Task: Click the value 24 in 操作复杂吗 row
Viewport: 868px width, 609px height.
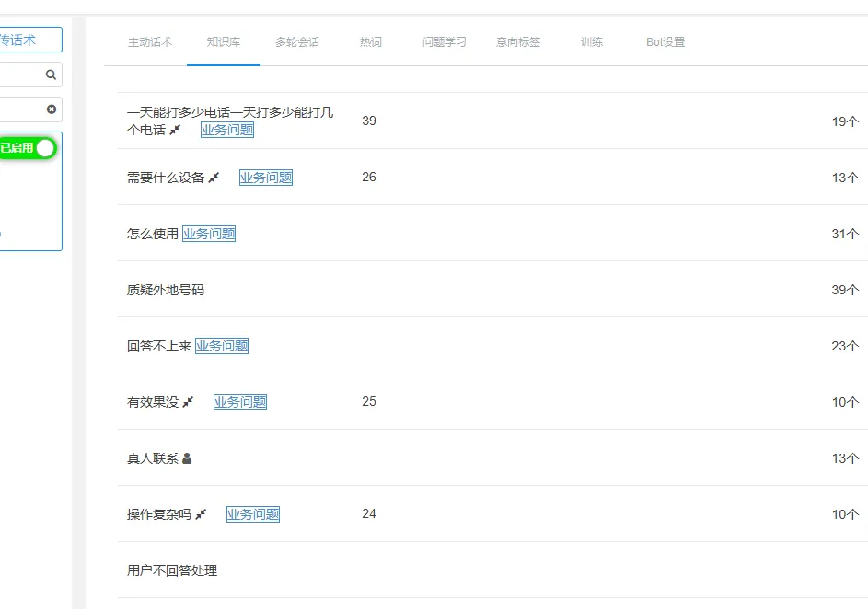Action: click(369, 514)
